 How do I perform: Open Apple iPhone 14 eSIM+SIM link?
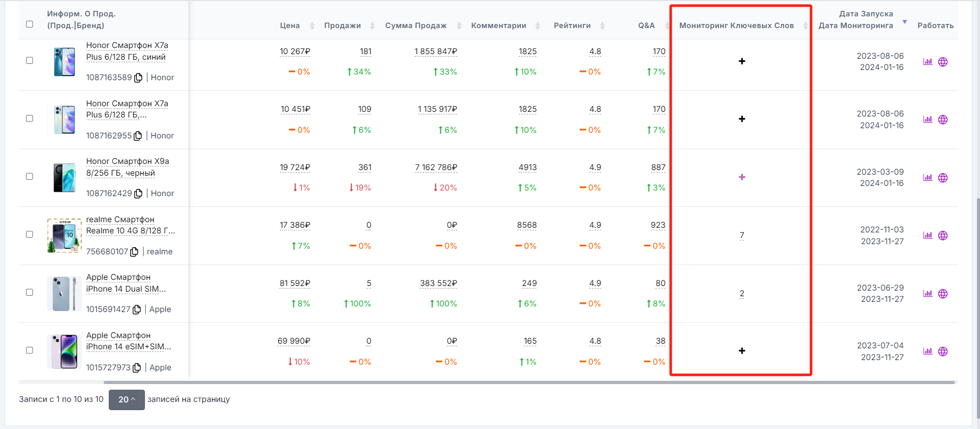[129, 341]
